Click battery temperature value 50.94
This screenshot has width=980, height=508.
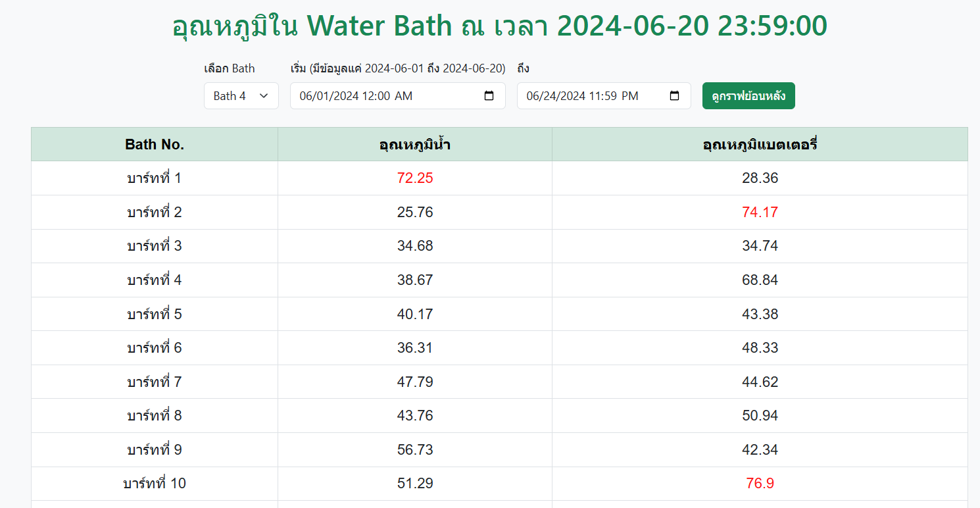pyautogui.click(x=760, y=416)
